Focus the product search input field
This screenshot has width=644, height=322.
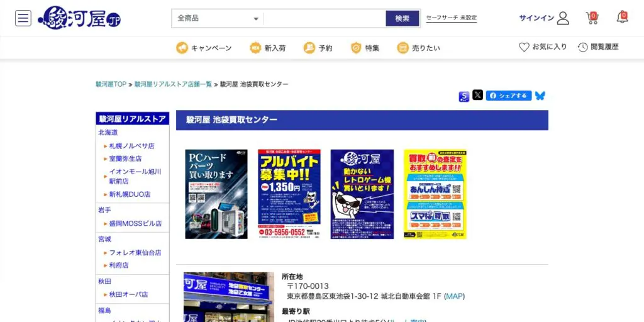click(x=325, y=18)
